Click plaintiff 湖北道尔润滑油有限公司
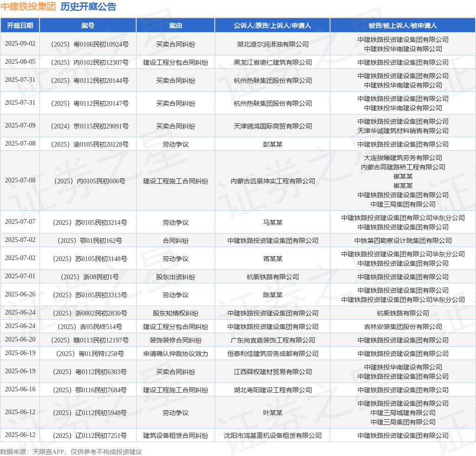This screenshot has height=456, width=476. point(272,44)
